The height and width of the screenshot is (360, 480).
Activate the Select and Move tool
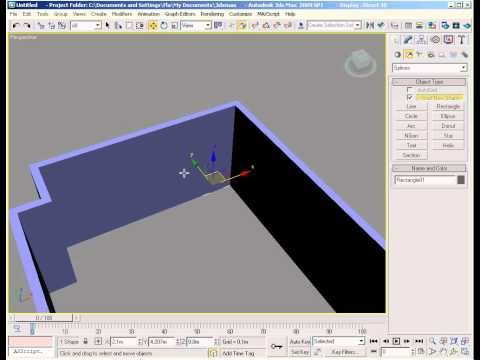(153, 25)
